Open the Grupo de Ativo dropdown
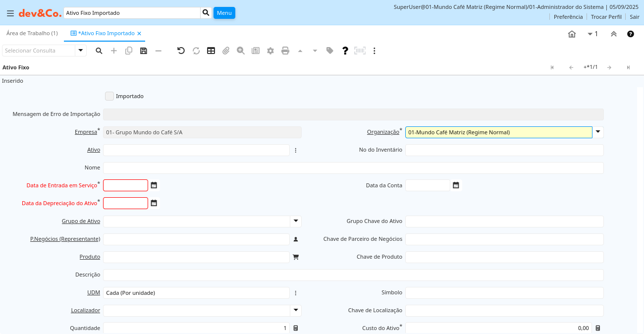The image size is (644, 334). click(296, 221)
